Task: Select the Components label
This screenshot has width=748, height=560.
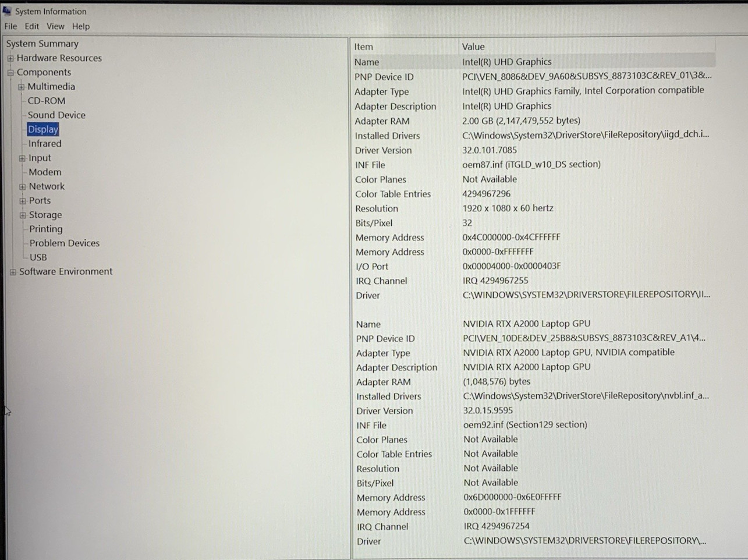Action: pos(44,72)
